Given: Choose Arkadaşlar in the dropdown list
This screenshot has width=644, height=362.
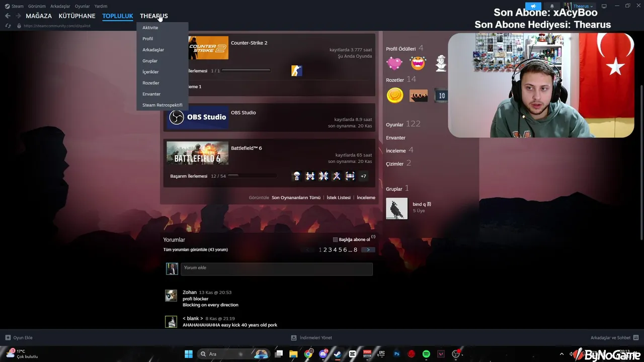Looking at the screenshot, I should 153,50.
